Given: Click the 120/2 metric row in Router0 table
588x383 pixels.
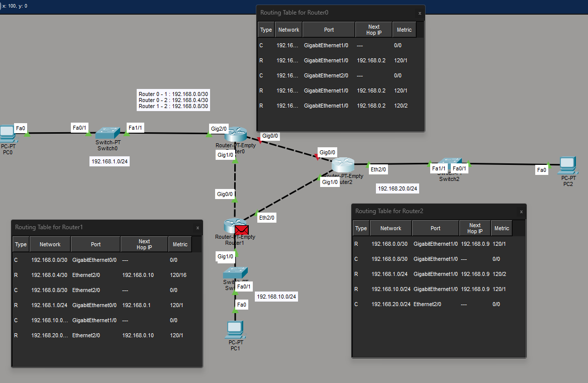Looking at the screenshot, I should pos(338,106).
